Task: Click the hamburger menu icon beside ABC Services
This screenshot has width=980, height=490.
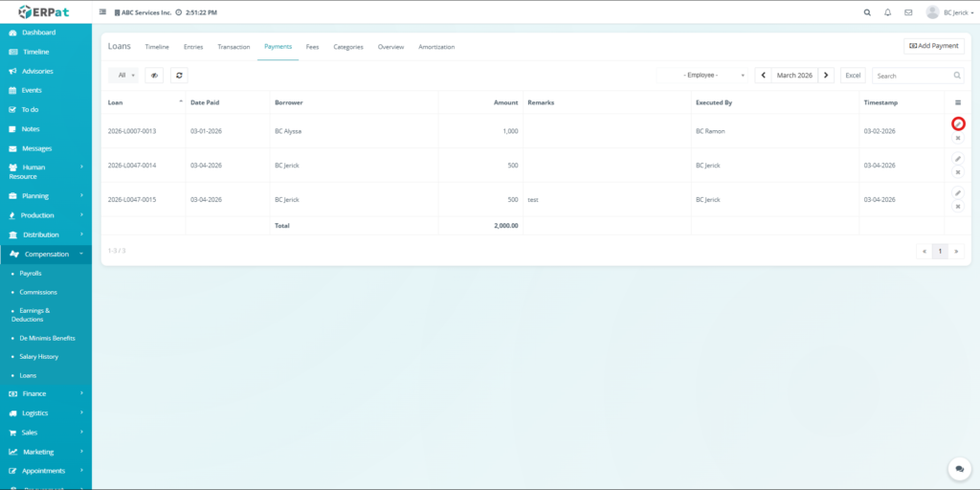Action: coord(103,12)
